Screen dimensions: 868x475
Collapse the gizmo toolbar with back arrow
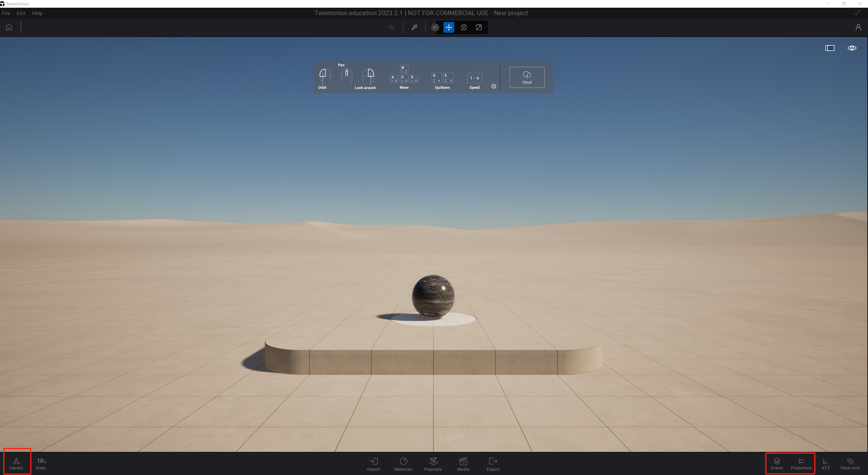(x=435, y=27)
